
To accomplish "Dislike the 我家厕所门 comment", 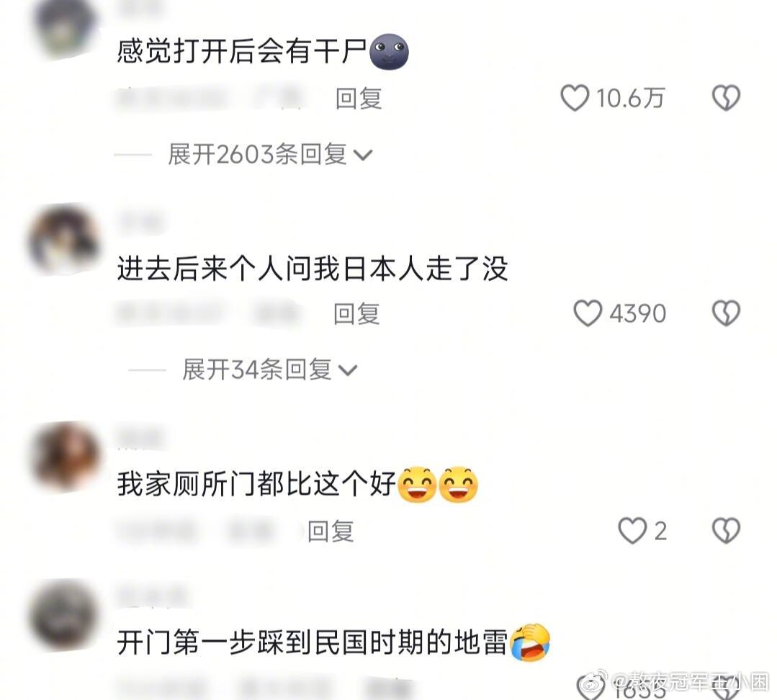I will tap(726, 531).
